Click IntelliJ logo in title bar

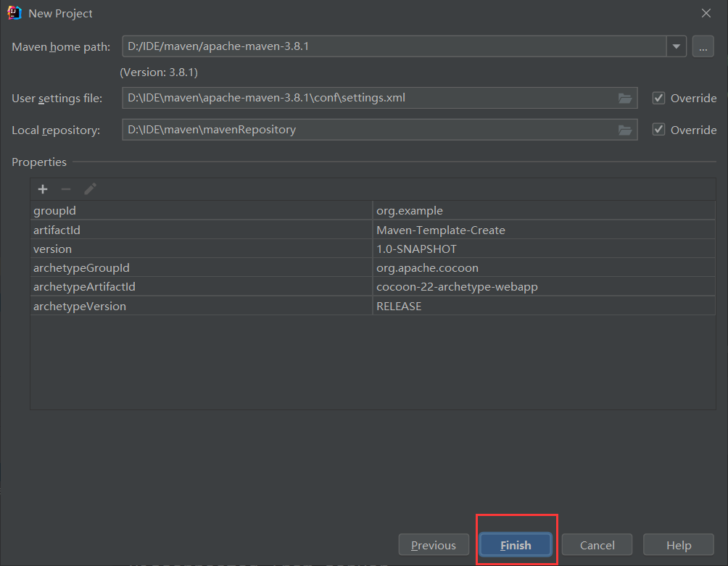click(15, 13)
